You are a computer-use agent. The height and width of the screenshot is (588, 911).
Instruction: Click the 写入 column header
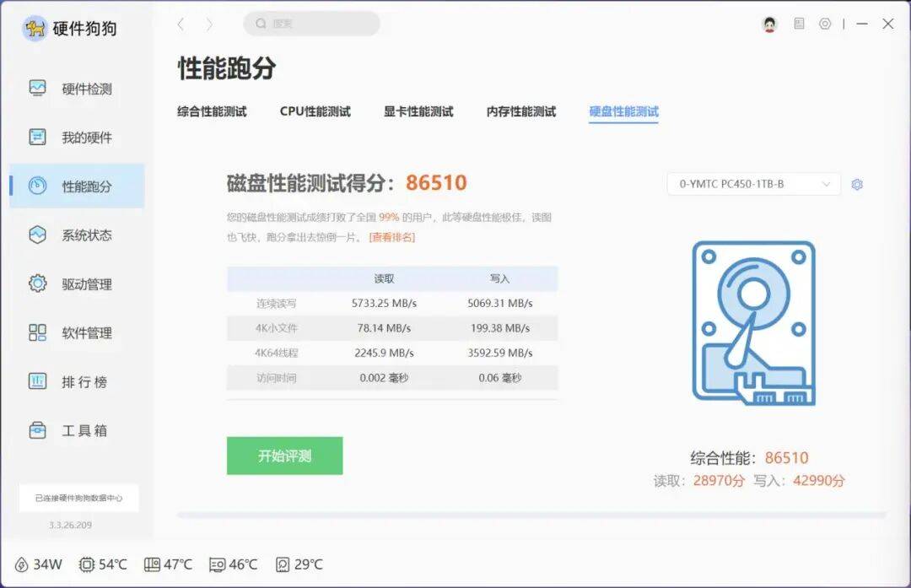pyautogui.click(x=499, y=278)
